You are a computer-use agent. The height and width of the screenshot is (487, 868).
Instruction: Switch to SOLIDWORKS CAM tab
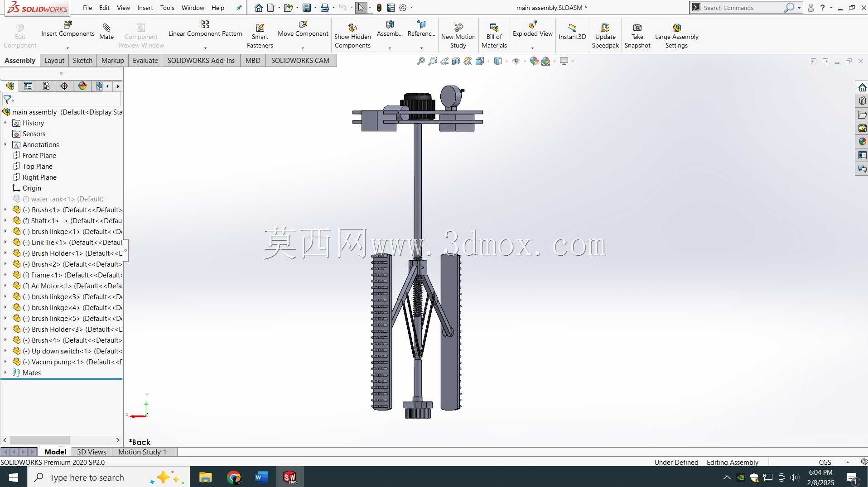(x=300, y=61)
